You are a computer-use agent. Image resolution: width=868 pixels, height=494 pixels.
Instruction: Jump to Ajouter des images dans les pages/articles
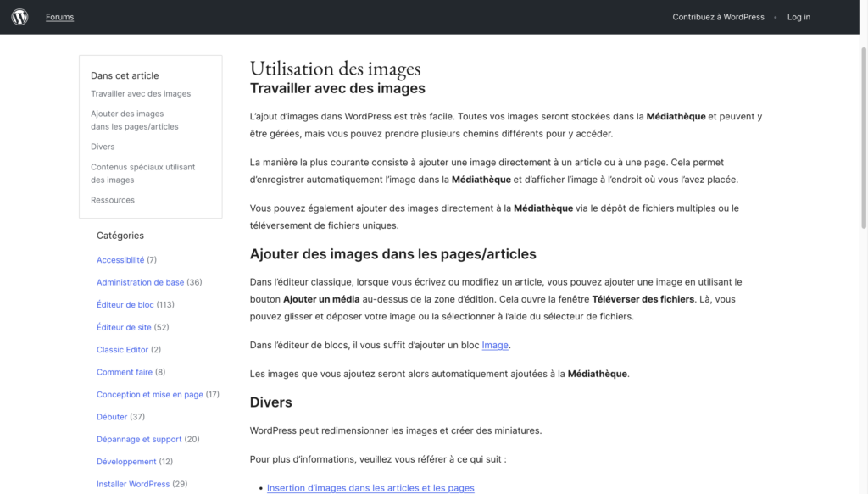click(135, 120)
